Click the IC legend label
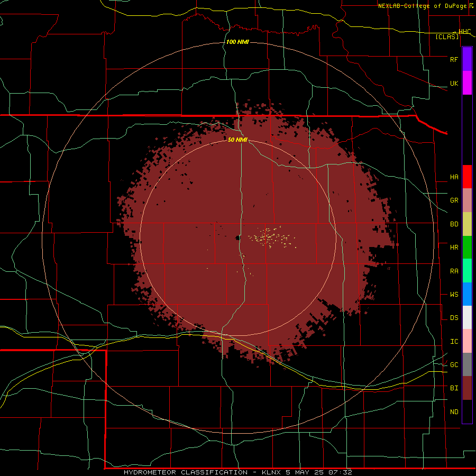 [454, 341]
